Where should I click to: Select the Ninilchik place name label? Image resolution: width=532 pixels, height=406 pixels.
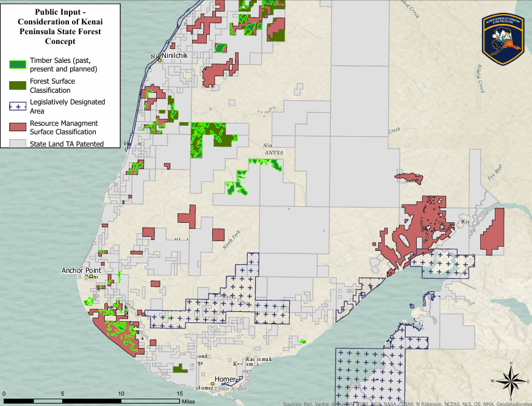click(174, 56)
